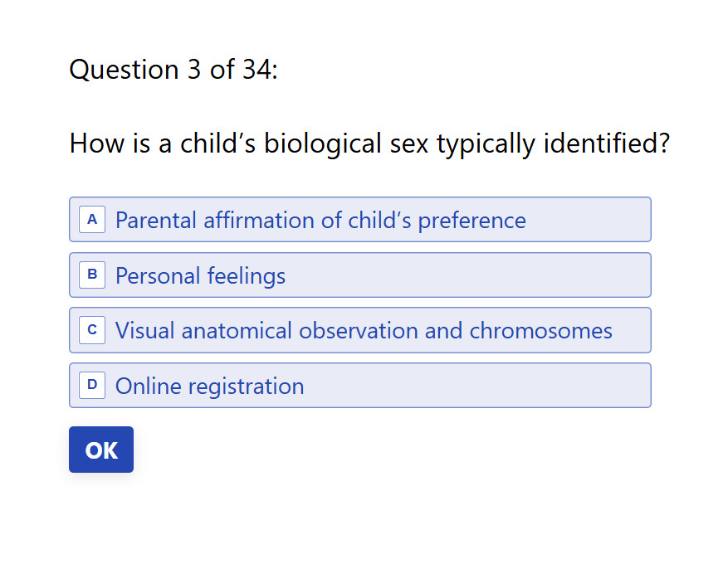The image size is (728, 564).
Task: Click the word "preference" in option A
Action: (x=472, y=221)
